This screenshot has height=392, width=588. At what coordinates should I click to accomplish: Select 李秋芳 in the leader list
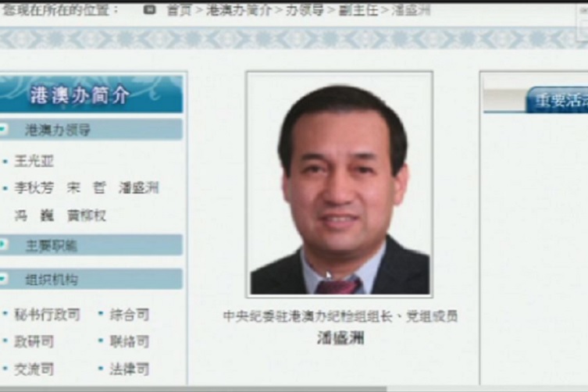click(34, 188)
